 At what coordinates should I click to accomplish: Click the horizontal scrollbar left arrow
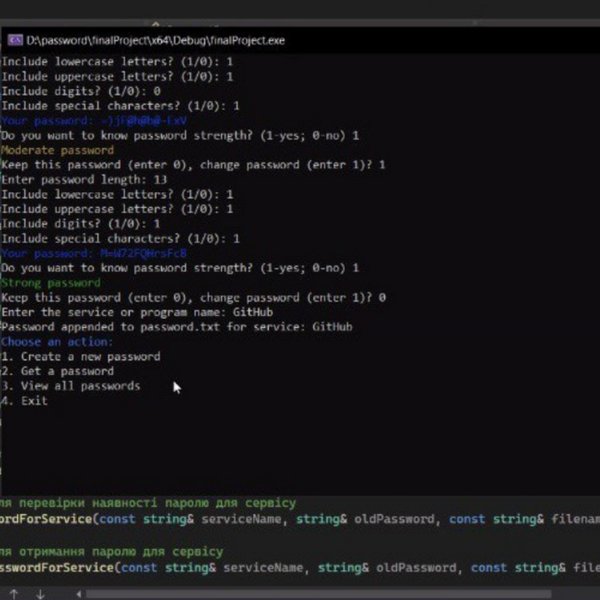78,594
